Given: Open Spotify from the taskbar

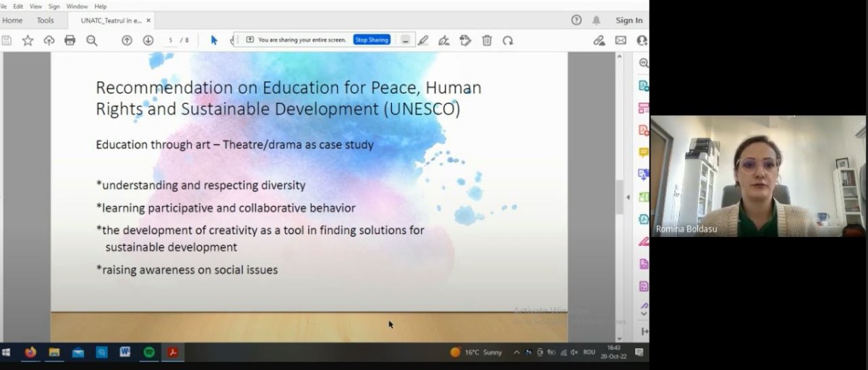Looking at the screenshot, I should [149, 353].
